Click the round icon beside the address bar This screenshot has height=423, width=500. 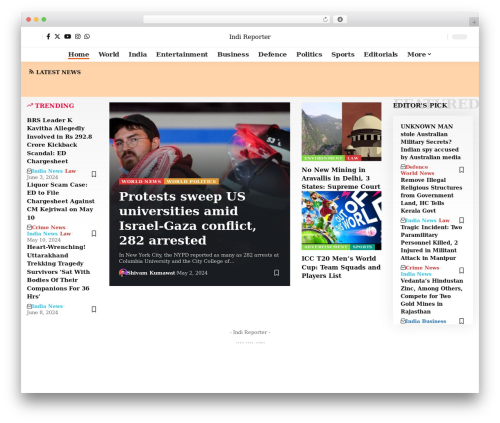(340, 19)
